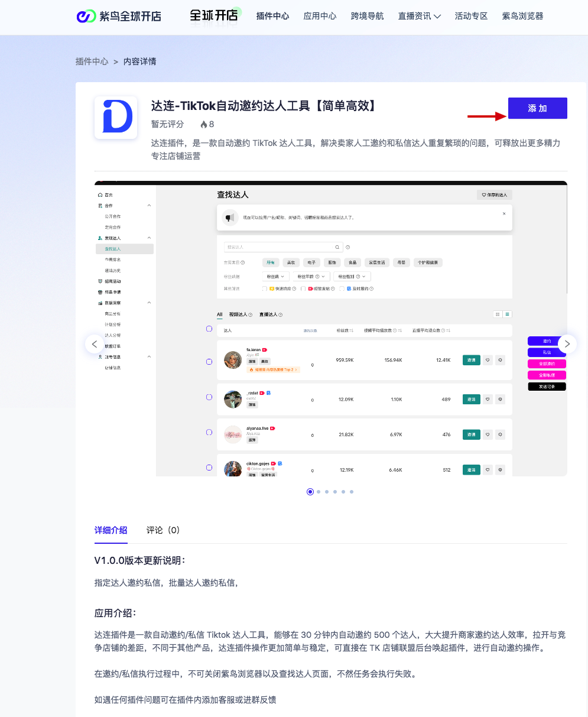Click the heart icon in fa.leren row
This screenshot has height=717, width=588.
[488, 359]
